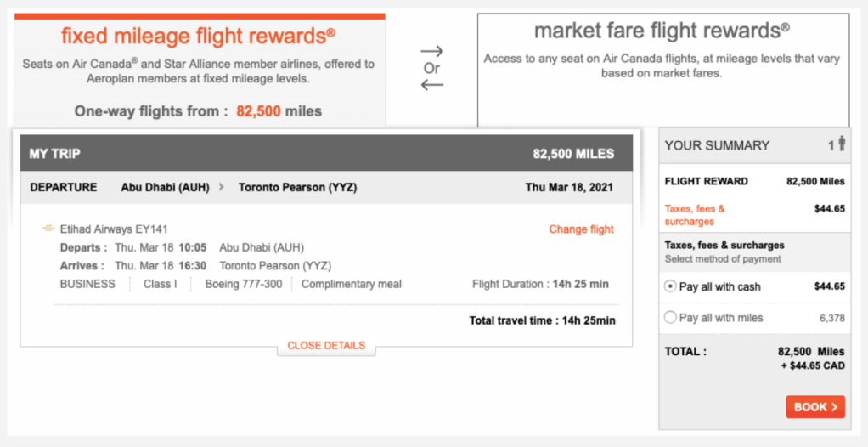Viewport: 868px width, 447px height.
Task: Click the passenger icon in Your Summary
Action: click(x=842, y=144)
